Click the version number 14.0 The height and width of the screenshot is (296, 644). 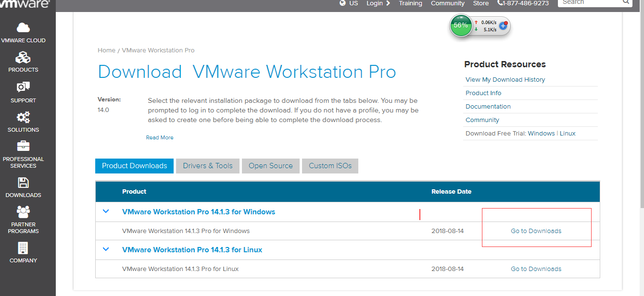103,110
